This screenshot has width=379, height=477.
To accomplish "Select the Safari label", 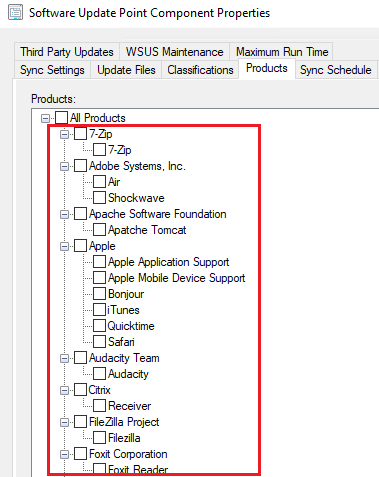I will (x=121, y=342).
